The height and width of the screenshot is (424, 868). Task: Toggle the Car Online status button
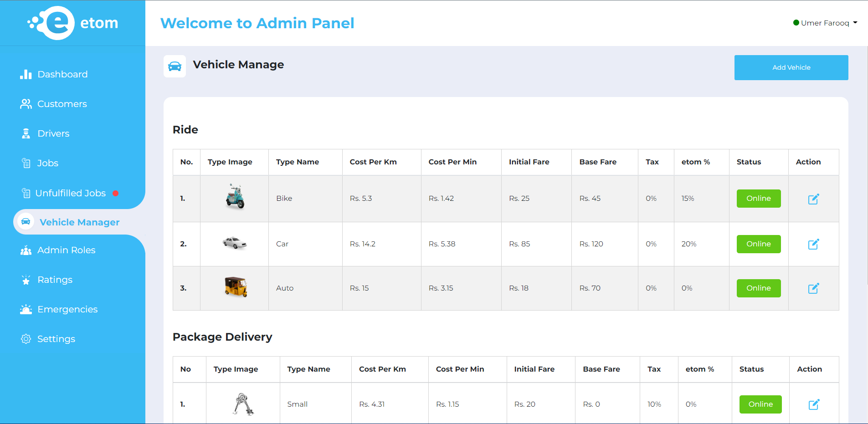coord(758,244)
